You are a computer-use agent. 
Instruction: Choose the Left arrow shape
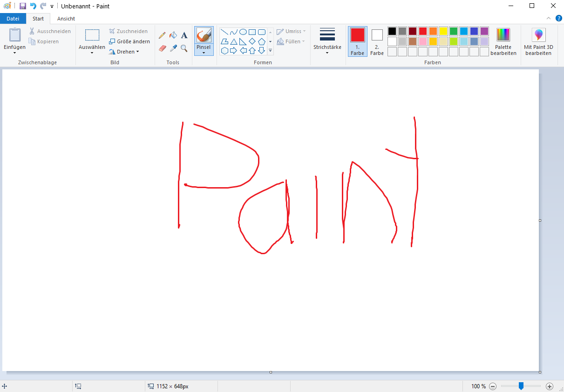(243, 51)
